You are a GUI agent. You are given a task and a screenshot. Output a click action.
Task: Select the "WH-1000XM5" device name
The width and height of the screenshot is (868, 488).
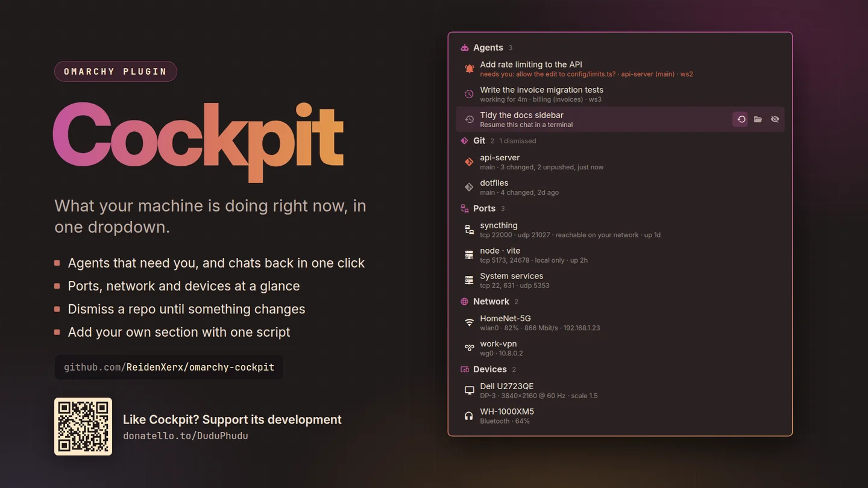pyautogui.click(x=507, y=411)
